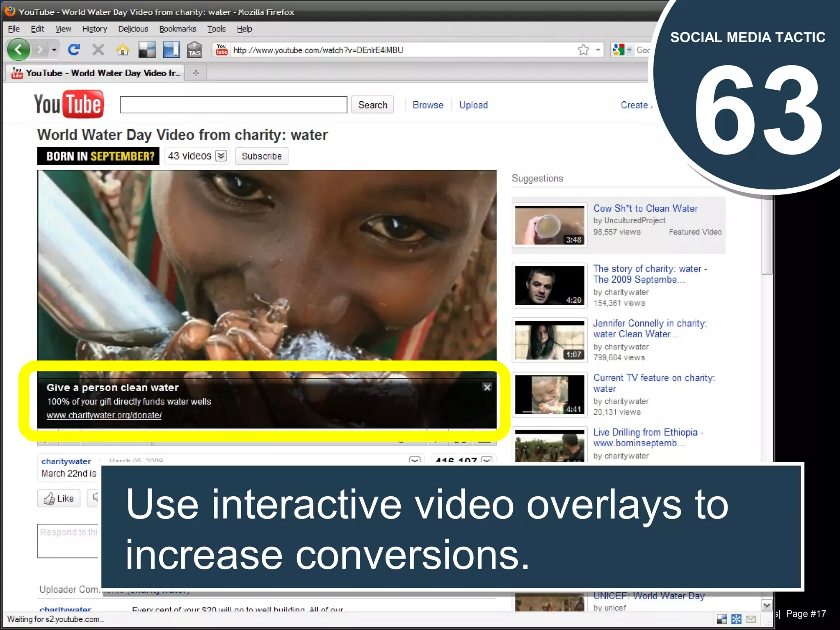
Task: Expand the video description arrow
Action: coord(415,460)
